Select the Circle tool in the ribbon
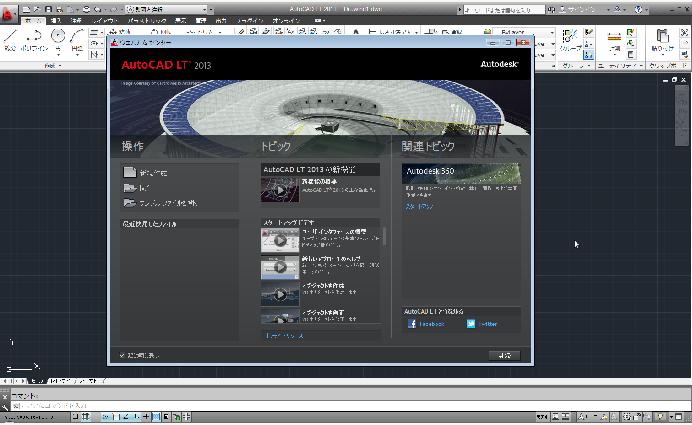Screen dimensions: 692x425 [58, 35]
